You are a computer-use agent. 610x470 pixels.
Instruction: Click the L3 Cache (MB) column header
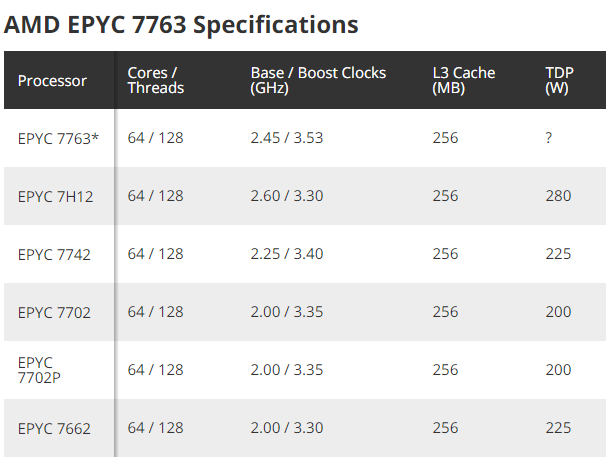click(x=464, y=80)
